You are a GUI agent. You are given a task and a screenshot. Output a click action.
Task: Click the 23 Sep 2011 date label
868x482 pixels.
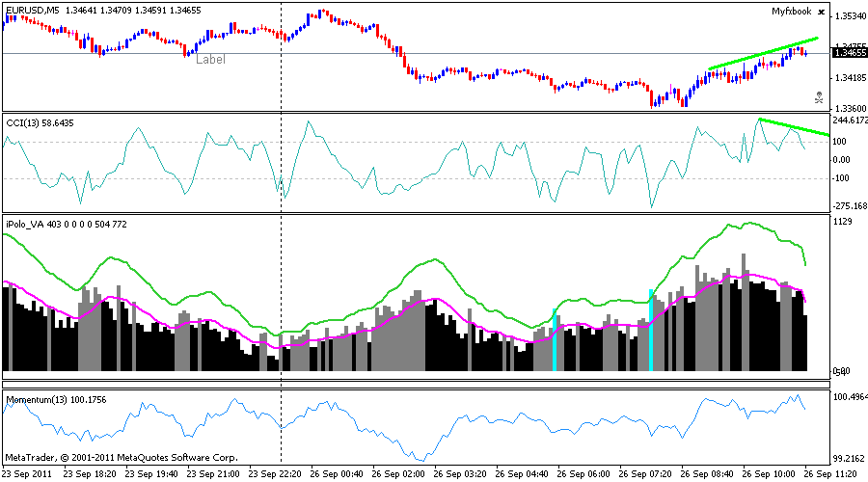tap(29, 473)
